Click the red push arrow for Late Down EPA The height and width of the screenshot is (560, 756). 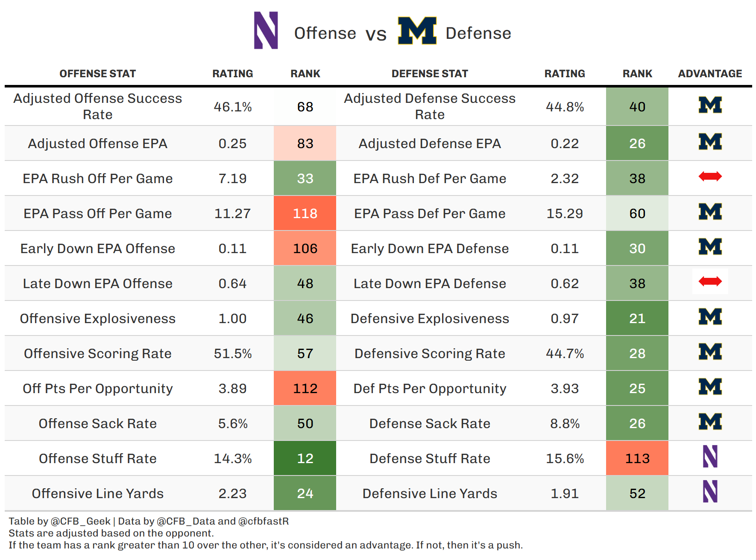tap(710, 281)
